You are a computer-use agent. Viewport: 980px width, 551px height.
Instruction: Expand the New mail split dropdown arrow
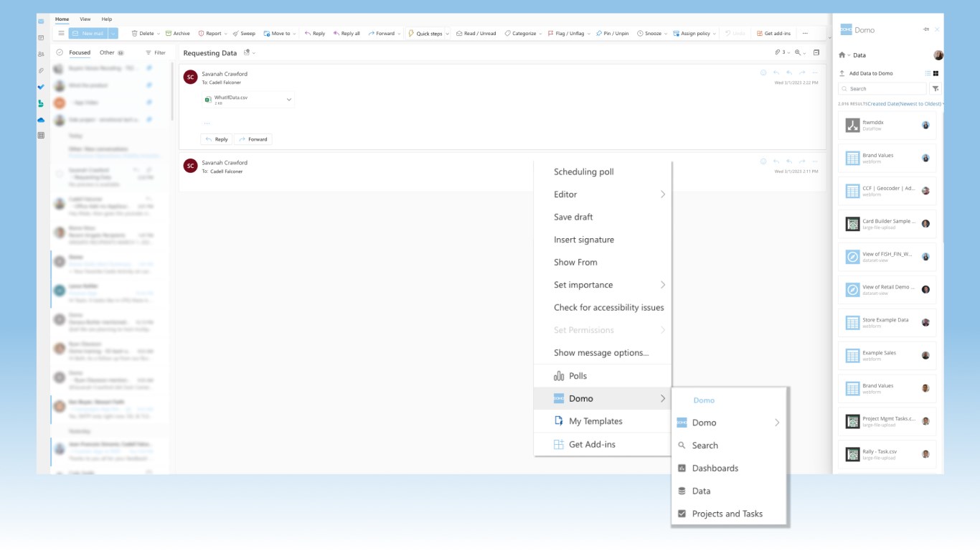pyautogui.click(x=113, y=33)
